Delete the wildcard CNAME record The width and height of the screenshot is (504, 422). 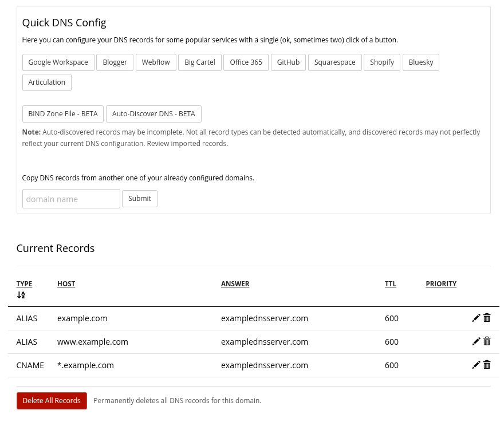487,365
